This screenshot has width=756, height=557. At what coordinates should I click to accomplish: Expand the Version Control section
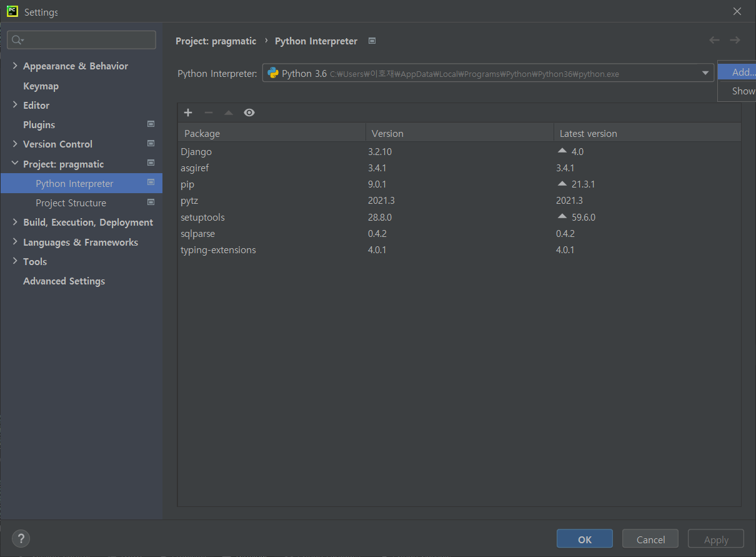pyautogui.click(x=15, y=144)
